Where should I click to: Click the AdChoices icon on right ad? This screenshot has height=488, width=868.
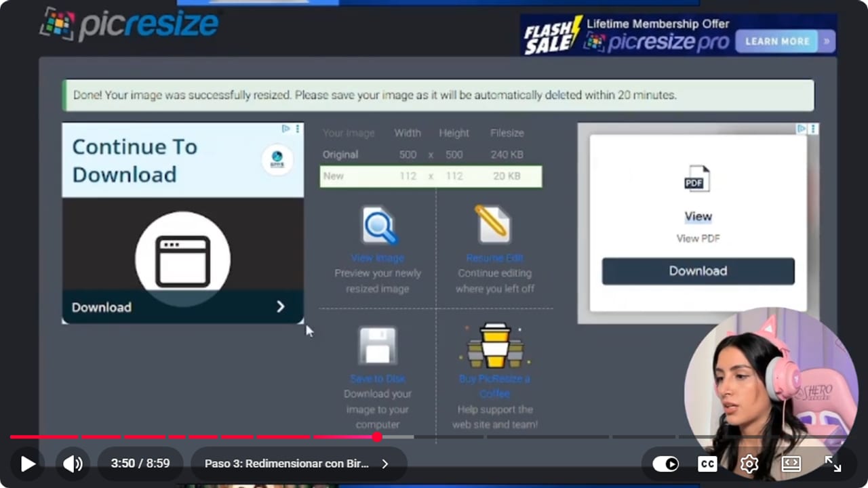point(802,129)
